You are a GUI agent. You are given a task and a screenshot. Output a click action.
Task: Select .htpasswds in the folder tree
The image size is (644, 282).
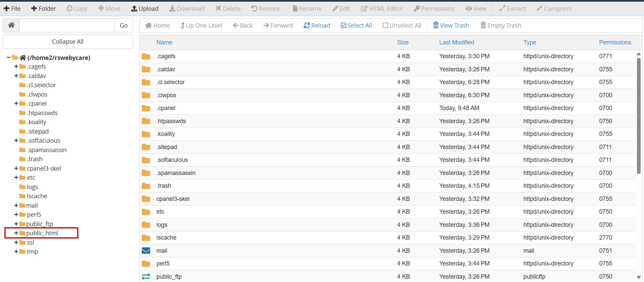(x=42, y=113)
